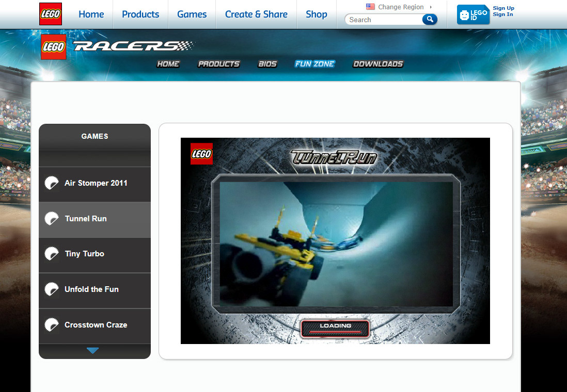567x392 pixels.
Task: Open the Games menu in top navigation
Action: click(192, 14)
